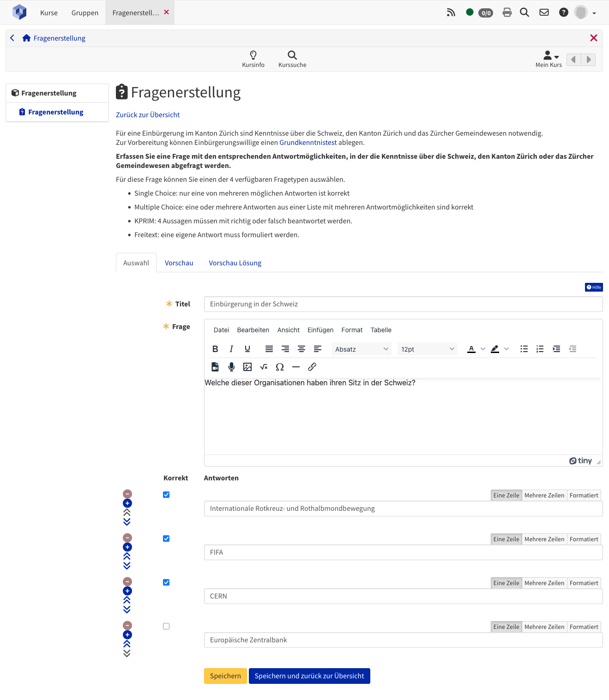Open the Einfügen menu in the editor

click(320, 330)
